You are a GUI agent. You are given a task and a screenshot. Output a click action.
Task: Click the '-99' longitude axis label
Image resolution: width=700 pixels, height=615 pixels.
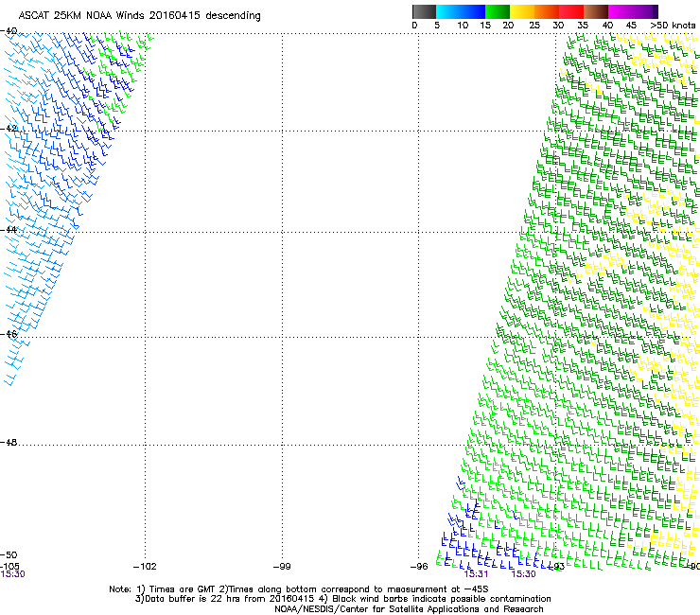coord(282,567)
